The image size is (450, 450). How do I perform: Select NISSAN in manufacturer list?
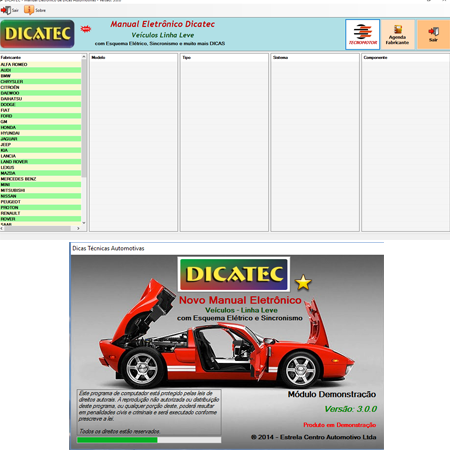tap(40, 196)
